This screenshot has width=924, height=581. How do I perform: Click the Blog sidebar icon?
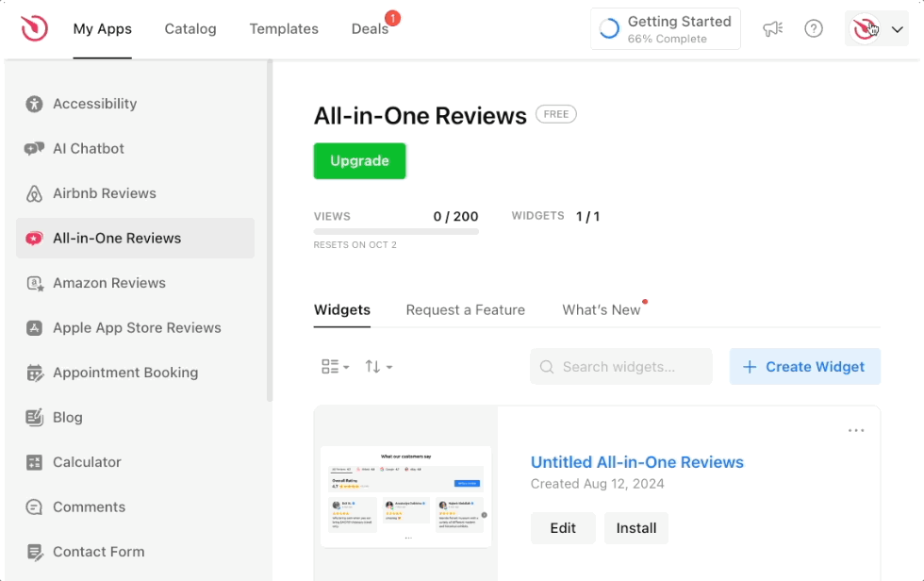35,417
